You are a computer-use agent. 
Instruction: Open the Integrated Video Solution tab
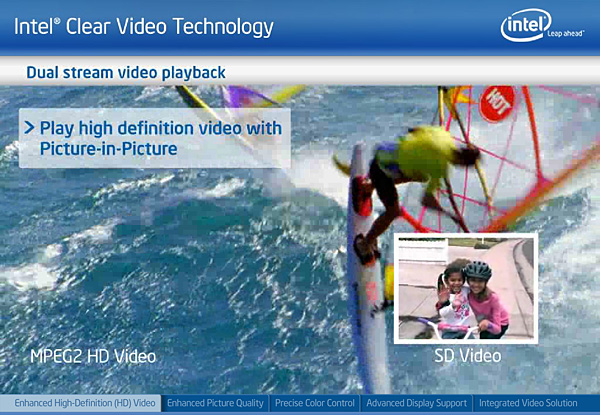[x=528, y=403]
